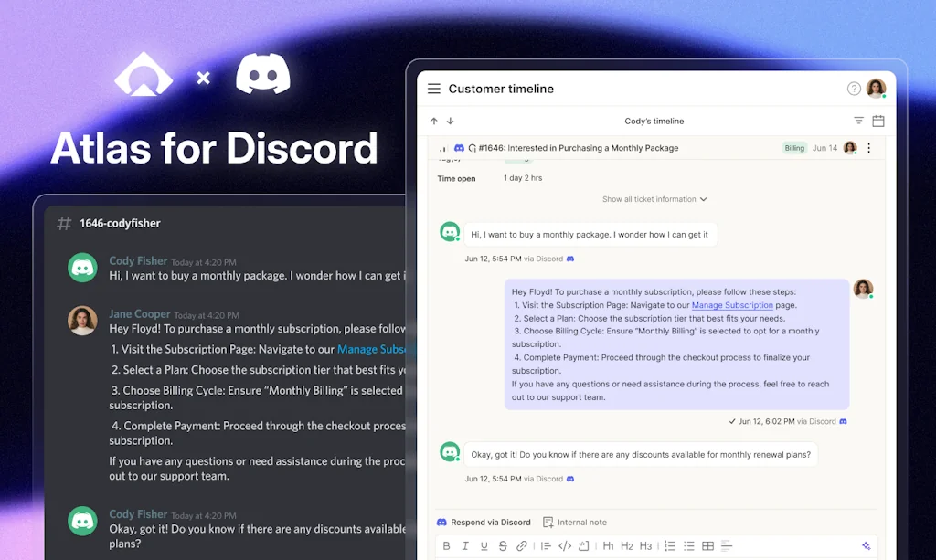Insert a table in the reply editor
The height and width of the screenshot is (560, 936).
click(x=707, y=546)
